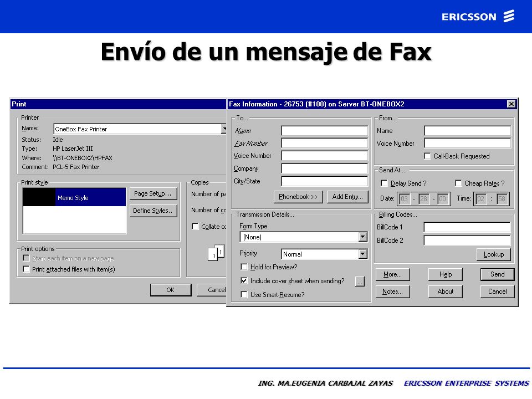Click the Notes... button
532x399 pixels.
click(x=392, y=291)
